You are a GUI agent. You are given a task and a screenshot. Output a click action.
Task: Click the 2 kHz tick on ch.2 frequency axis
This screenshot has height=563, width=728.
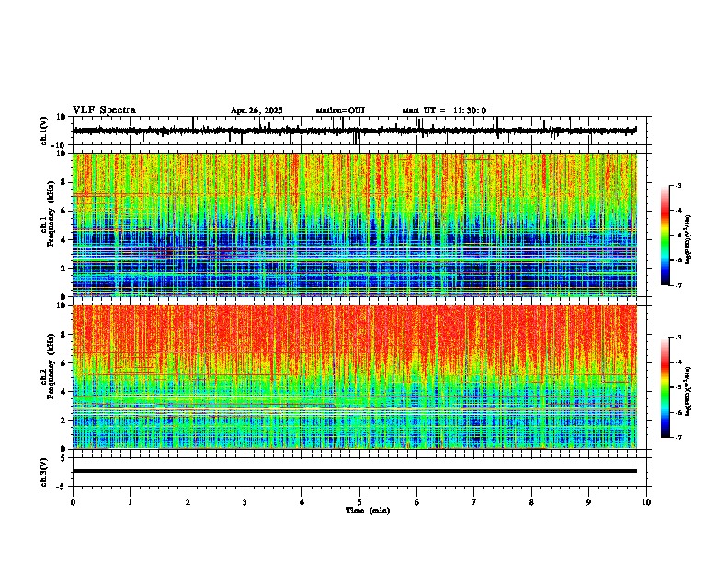[64, 420]
